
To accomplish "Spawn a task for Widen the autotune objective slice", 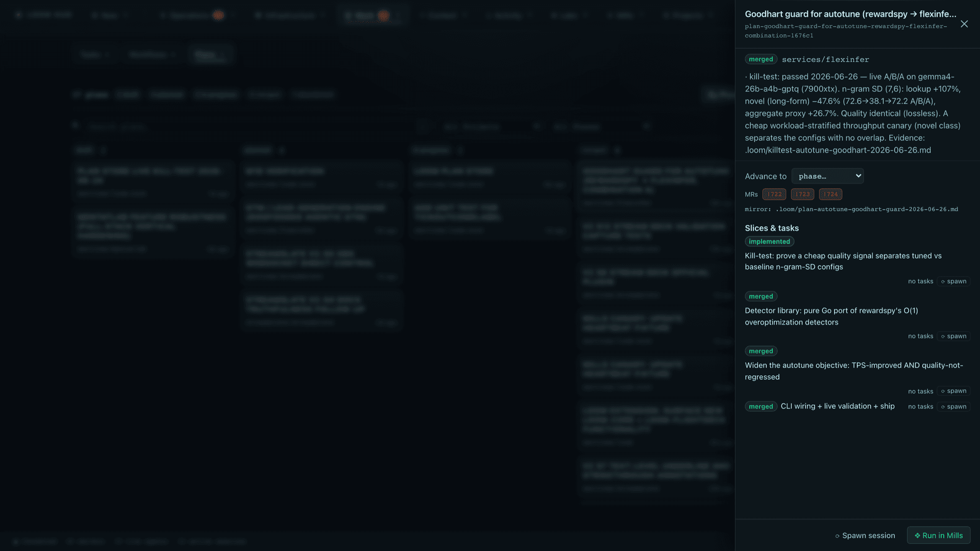I will (x=953, y=391).
